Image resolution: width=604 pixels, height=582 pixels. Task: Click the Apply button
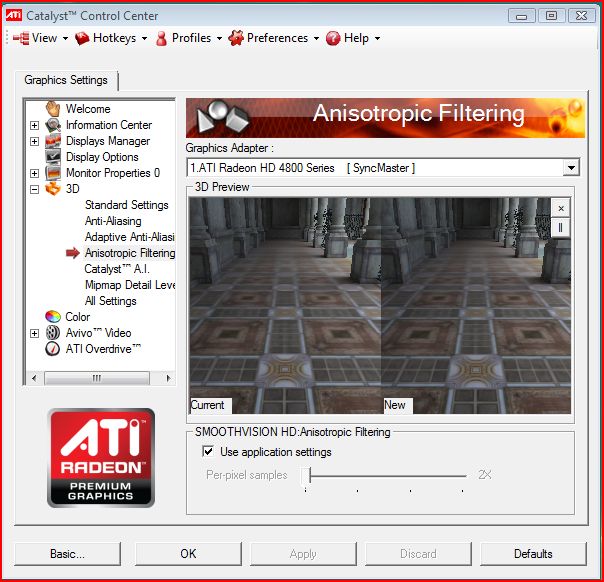tap(303, 554)
